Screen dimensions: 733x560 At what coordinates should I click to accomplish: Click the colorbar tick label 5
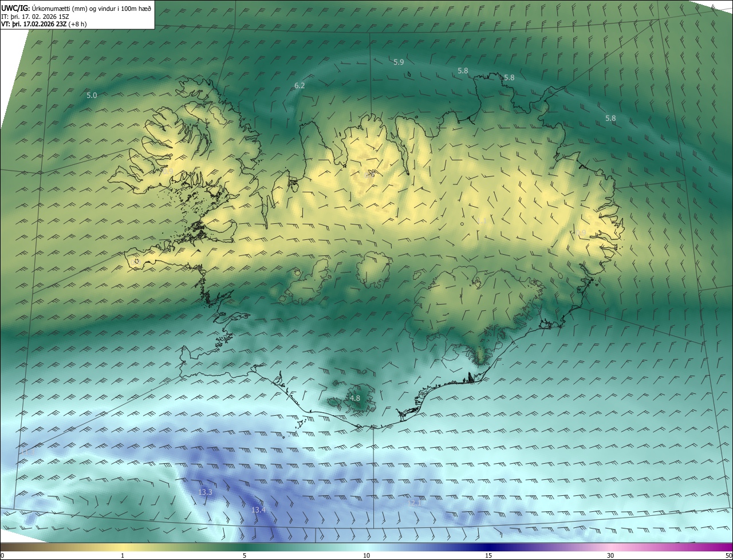coord(245,555)
